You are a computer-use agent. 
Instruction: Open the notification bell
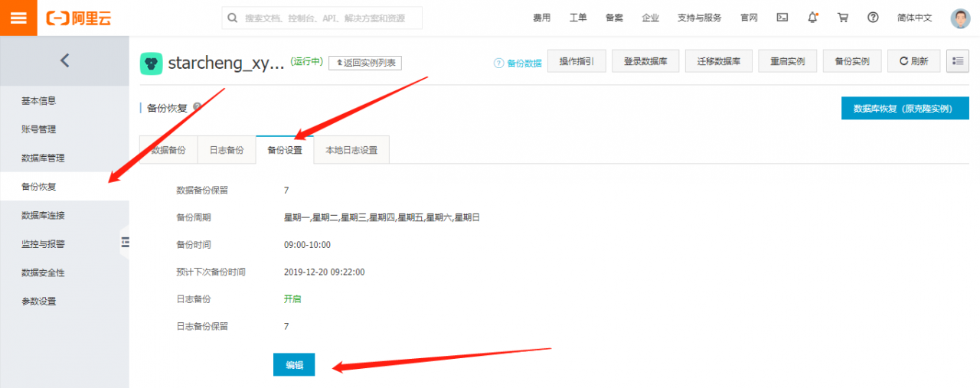point(812,18)
